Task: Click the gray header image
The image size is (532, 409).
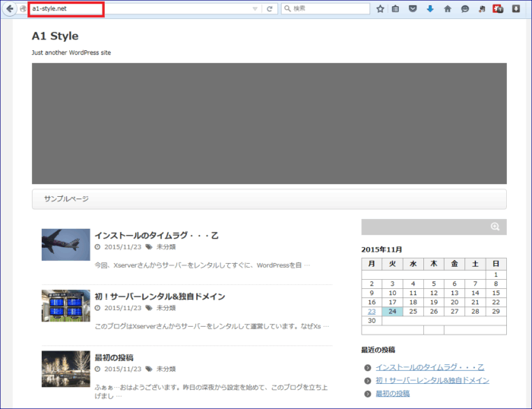Action: 269,123
